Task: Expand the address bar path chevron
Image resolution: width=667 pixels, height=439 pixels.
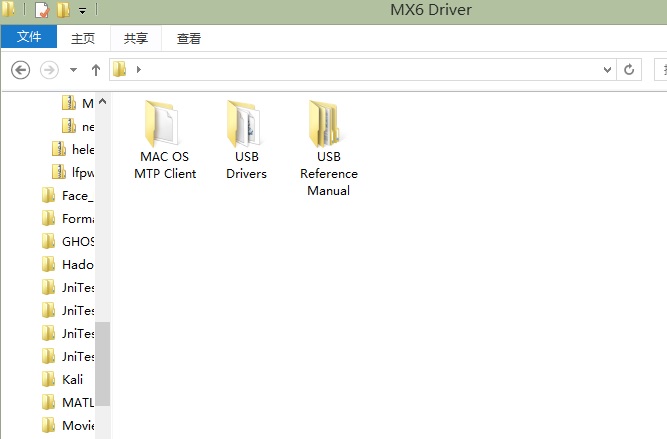Action: point(139,69)
